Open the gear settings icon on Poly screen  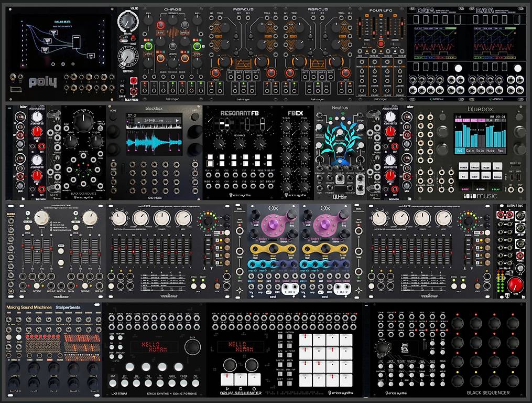[63, 64]
